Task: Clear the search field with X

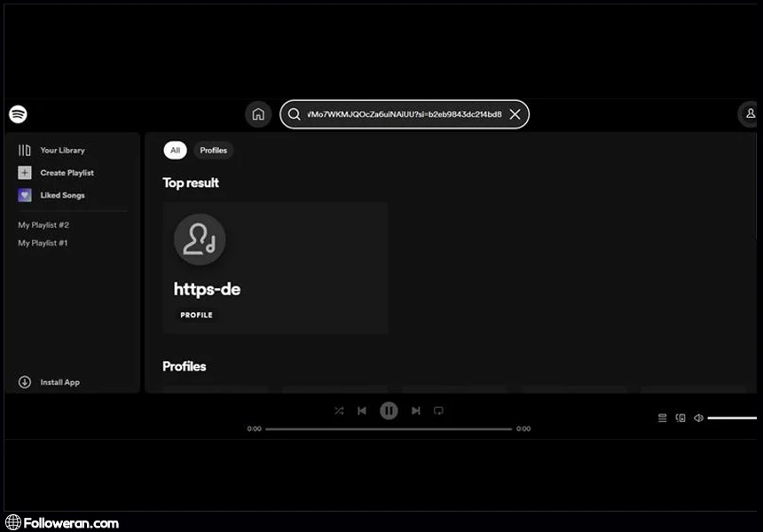Action: (x=515, y=114)
